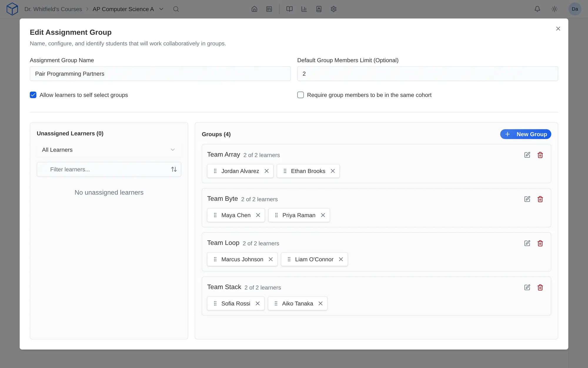This screenshot has height=368, width=588.
Task: Remove Priya Raman from Team Byte
Action: coord(323,215)
